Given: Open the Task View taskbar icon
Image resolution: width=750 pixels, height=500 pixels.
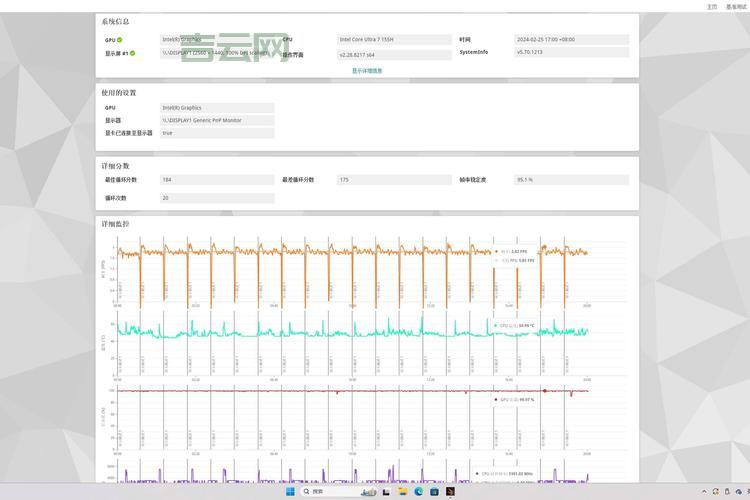Looking at the screenshot, I should click(385, 492).
